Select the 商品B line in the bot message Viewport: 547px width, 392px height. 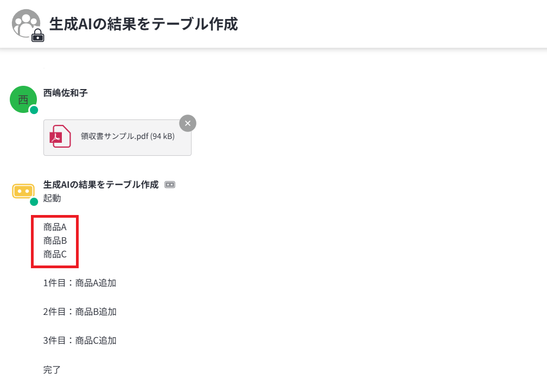click(55, 241)
